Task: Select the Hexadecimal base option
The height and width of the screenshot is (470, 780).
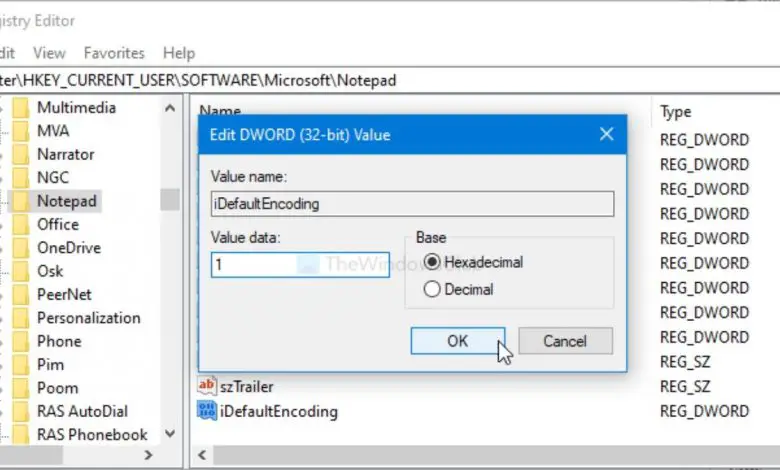Action: 433,262
